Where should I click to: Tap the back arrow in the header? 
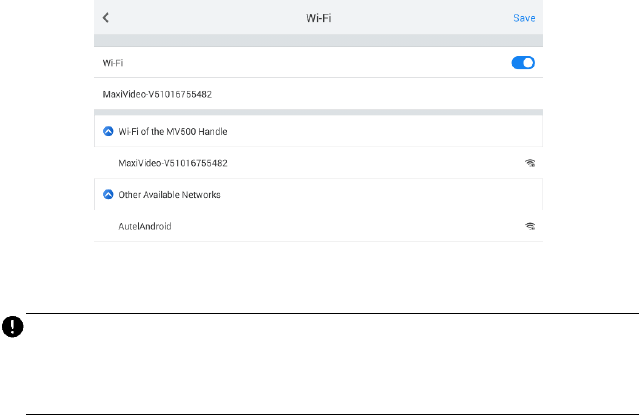(x=106, y=18)
